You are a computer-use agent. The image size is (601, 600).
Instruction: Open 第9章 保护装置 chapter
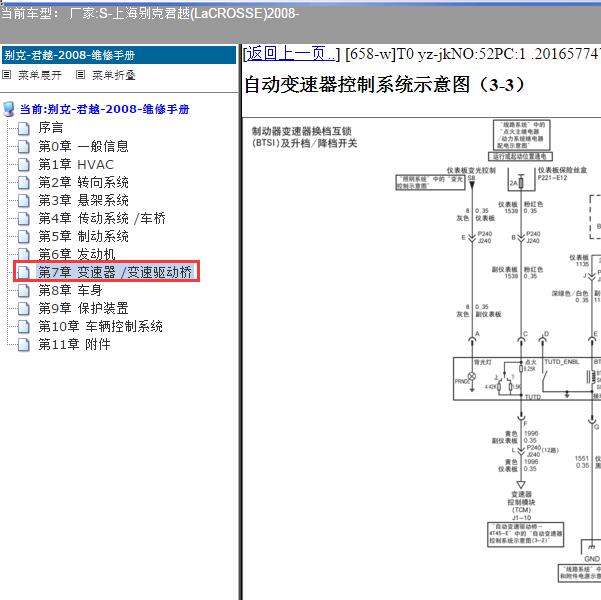tap(83, 308)
